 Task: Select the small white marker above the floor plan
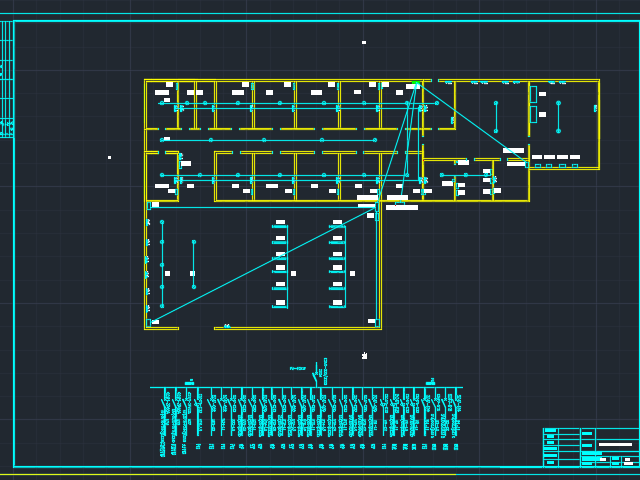(x=364, y=42)
